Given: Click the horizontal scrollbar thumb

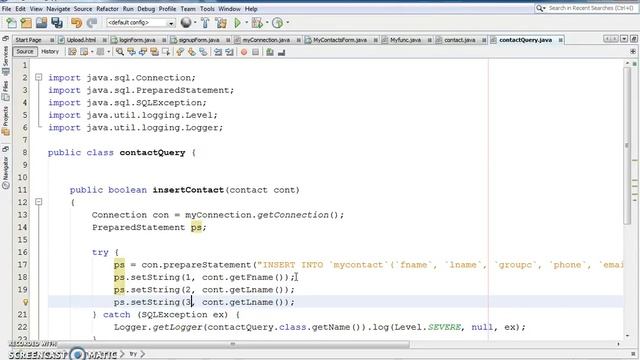Looking at the screenshot, I should click(233, 344).
